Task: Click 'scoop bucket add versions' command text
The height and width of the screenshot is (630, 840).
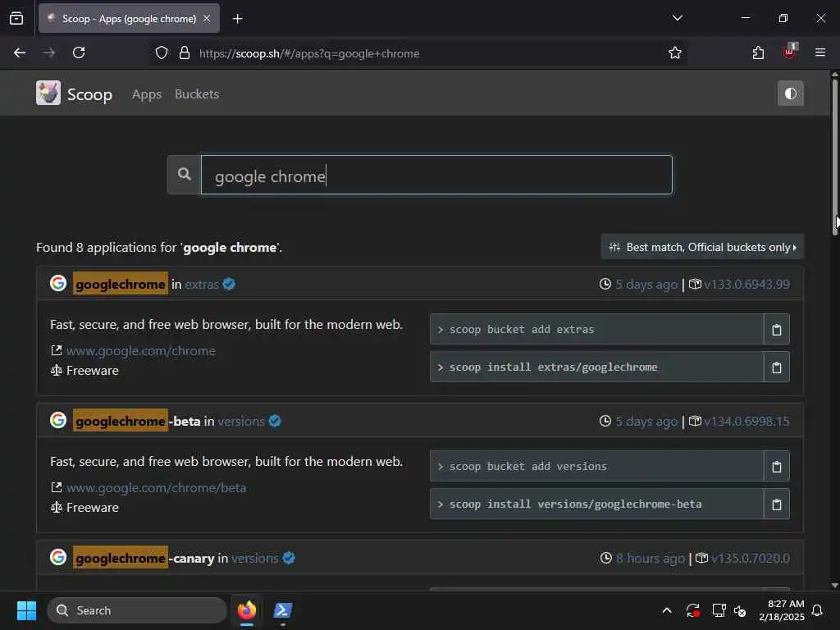Action: 527,467
